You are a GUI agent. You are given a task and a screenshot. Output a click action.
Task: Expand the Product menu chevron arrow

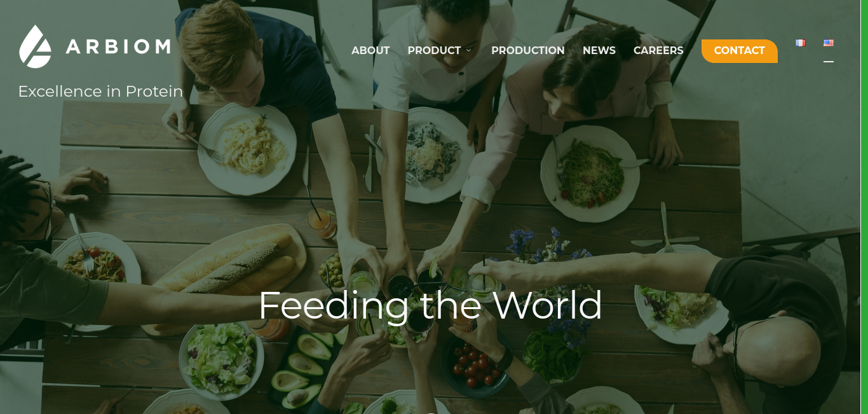[x=468, y=50]
